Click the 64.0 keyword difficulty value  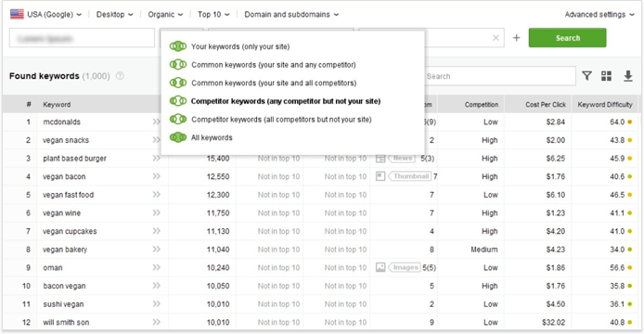(617, 122)
